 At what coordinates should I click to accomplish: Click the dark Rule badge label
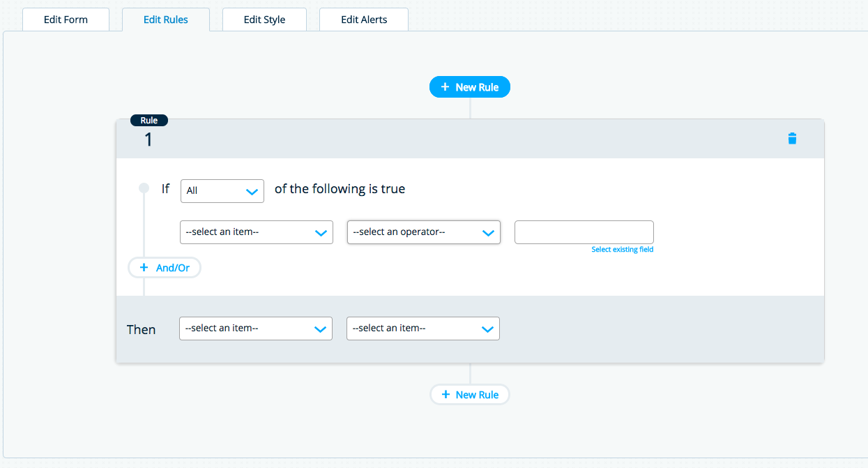click(x=149, y=121)
